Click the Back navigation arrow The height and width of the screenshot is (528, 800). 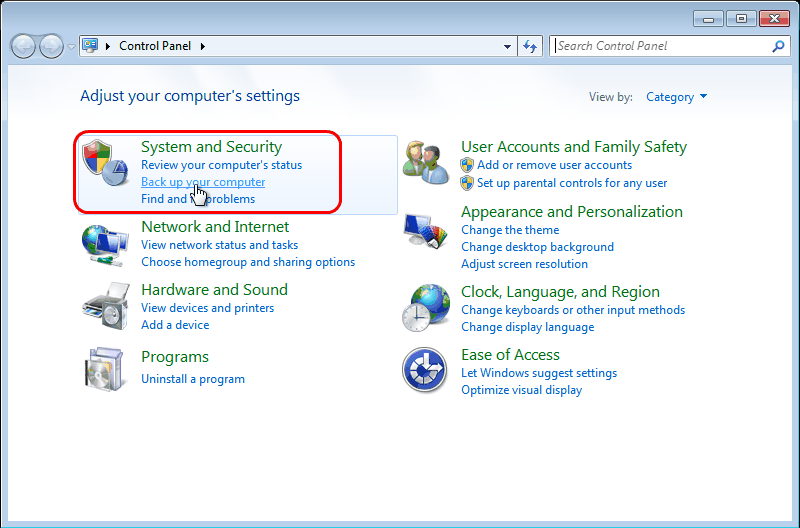pos(23,46)
